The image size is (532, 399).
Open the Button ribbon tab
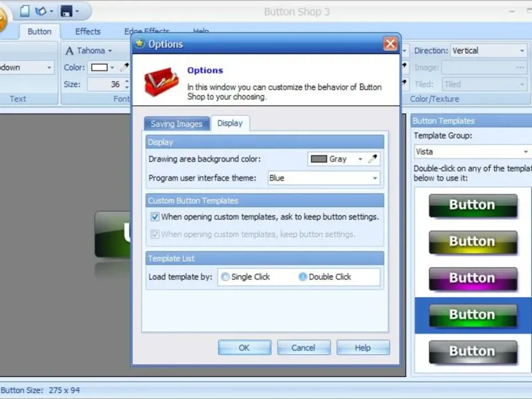pyautogui.click(x=39, y=31)
